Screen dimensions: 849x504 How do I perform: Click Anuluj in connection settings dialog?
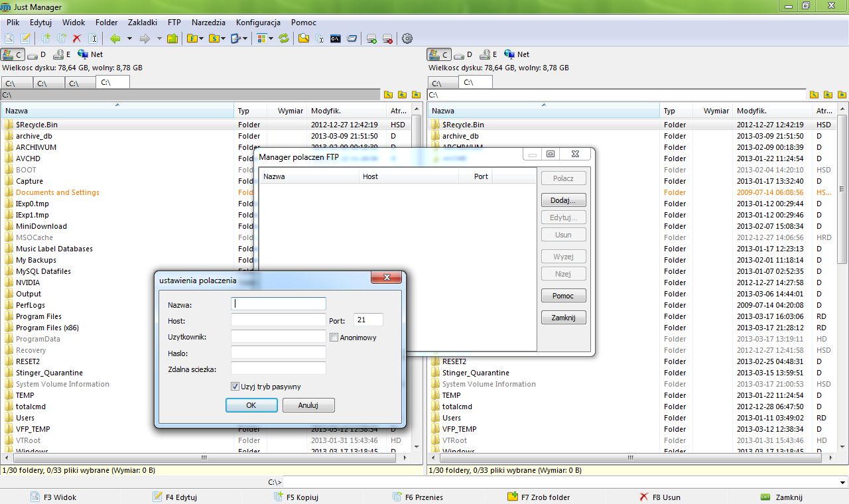pos(308,405)
